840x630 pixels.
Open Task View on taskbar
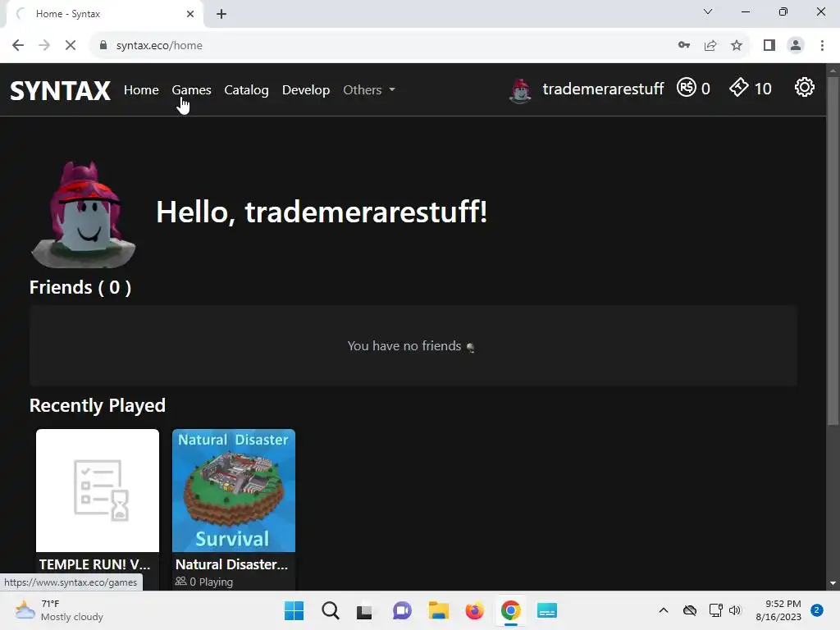click(365, 610)
